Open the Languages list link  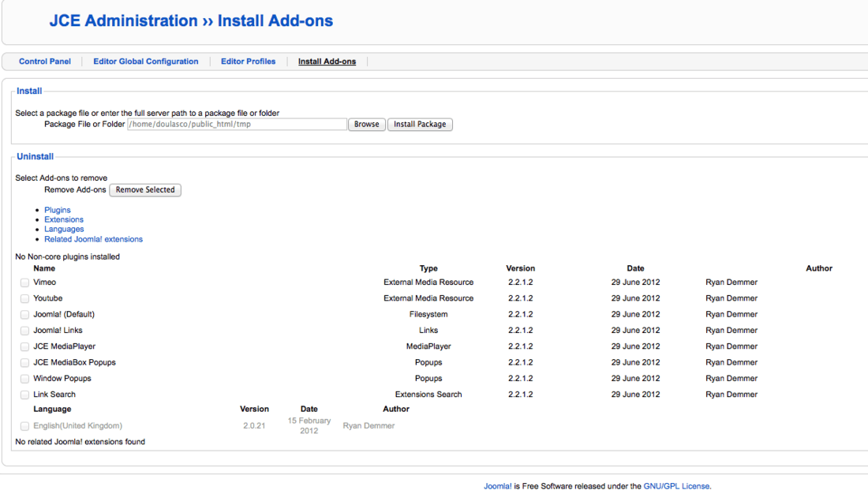point(64,229)
